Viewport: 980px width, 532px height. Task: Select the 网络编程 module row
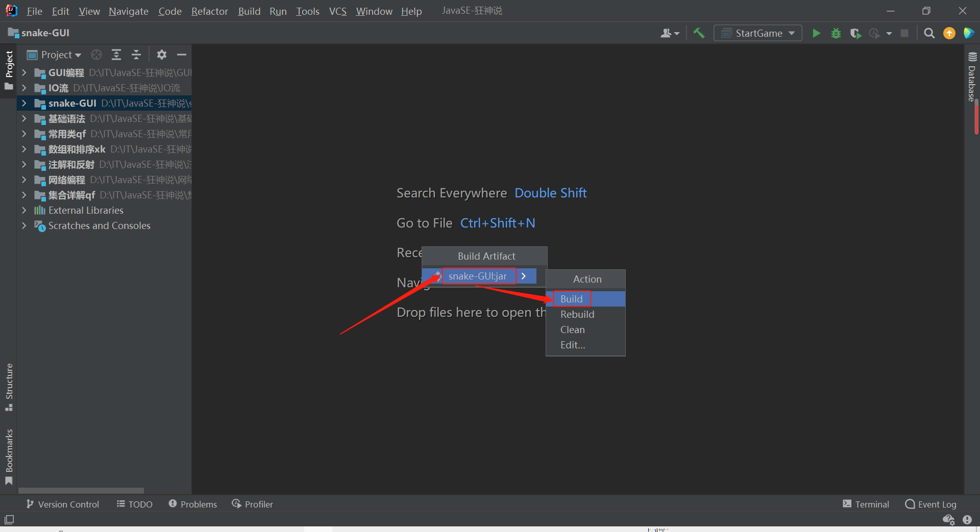click(105, 180)
